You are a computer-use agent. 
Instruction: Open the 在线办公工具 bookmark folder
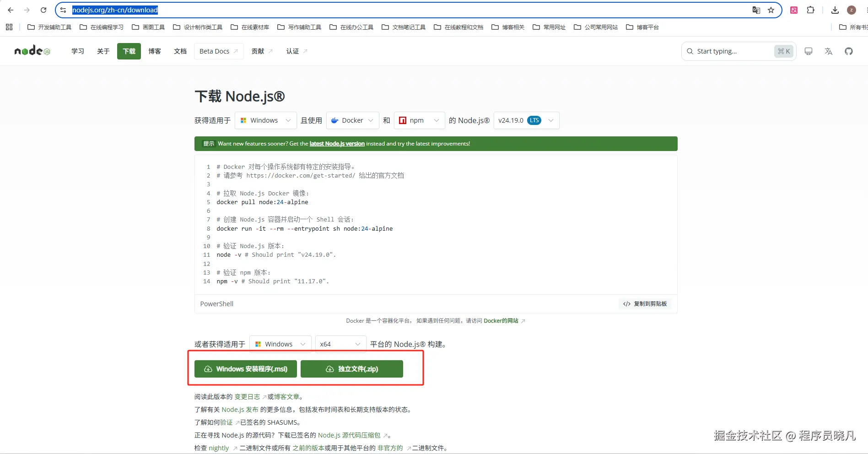[x=351, y=27]
